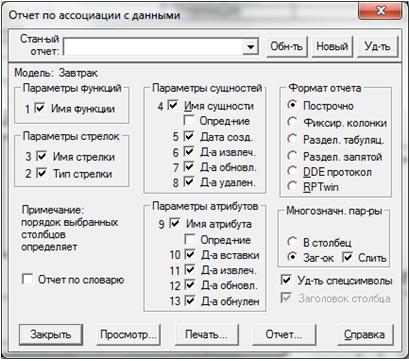Screen dimensions: 409x361
Task: Toggle the Слить checkbox
Action: coord(347,257)
